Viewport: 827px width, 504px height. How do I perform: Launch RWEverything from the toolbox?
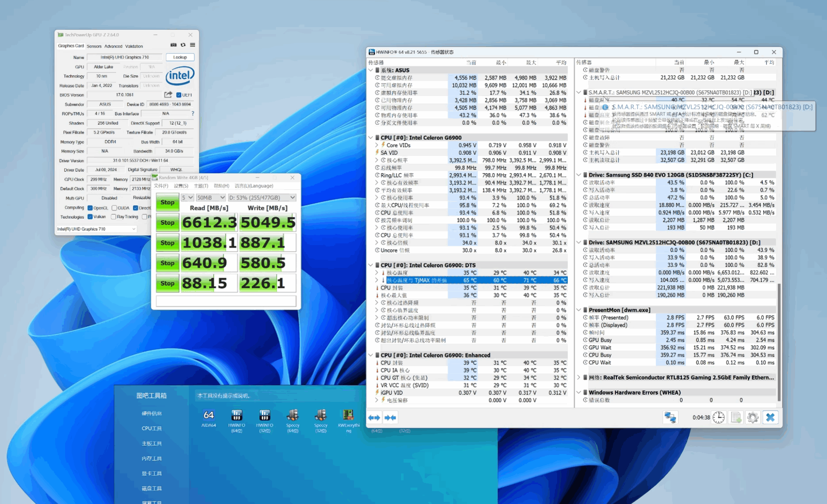[x=348, y=421]
